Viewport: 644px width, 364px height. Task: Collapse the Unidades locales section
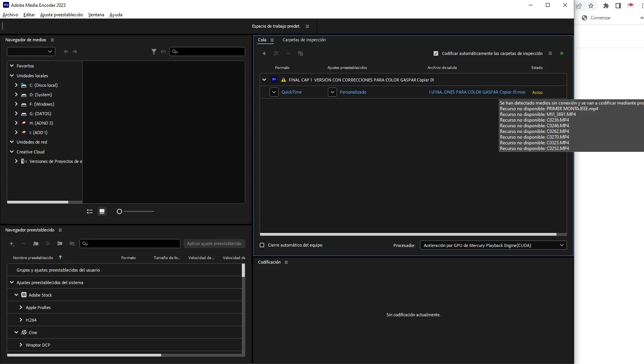point(12,76)
